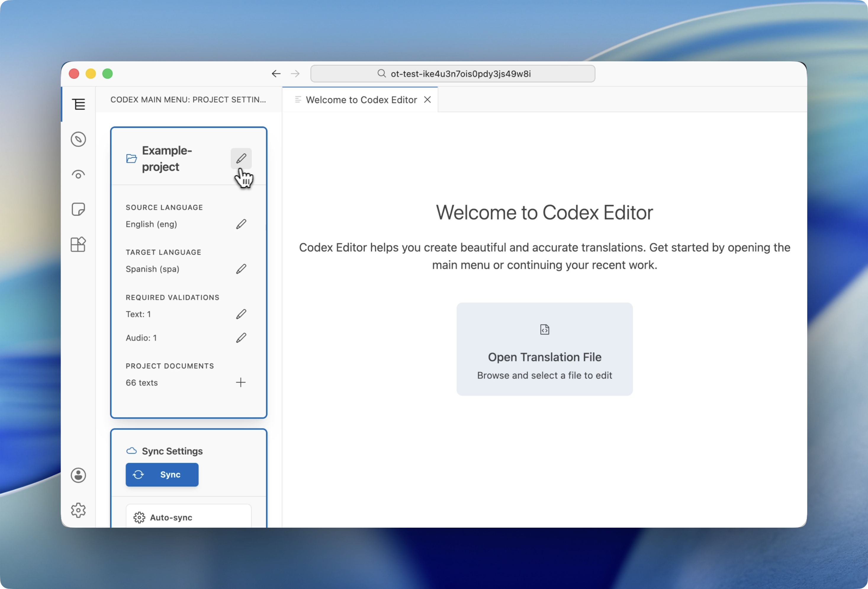Click the search bar in title bar
The image size is (868, 589).
pos(453,73)
